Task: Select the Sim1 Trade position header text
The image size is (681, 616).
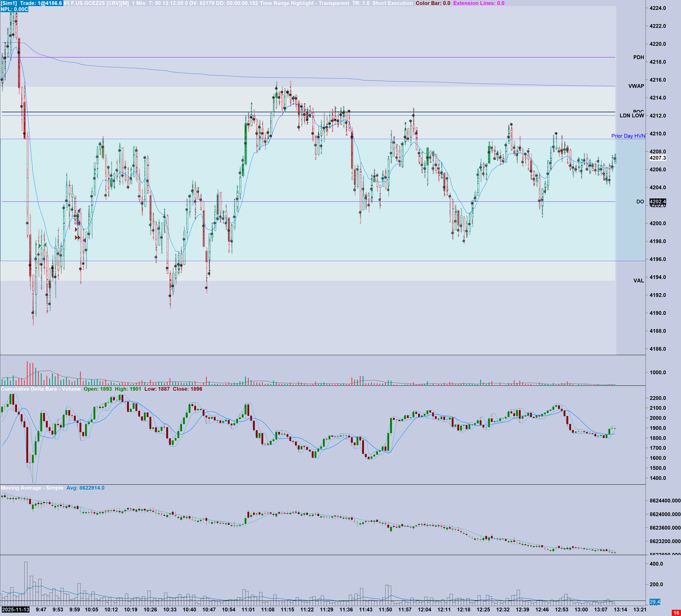Action: [x=31, y=3]
